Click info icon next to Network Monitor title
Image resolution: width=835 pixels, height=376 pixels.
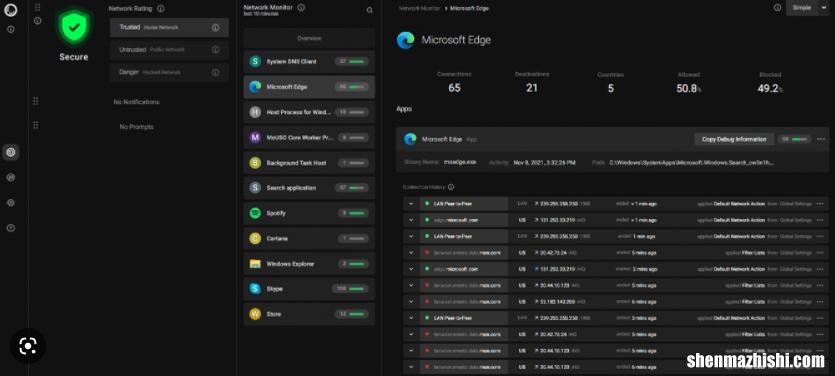[x=301, y=7]
